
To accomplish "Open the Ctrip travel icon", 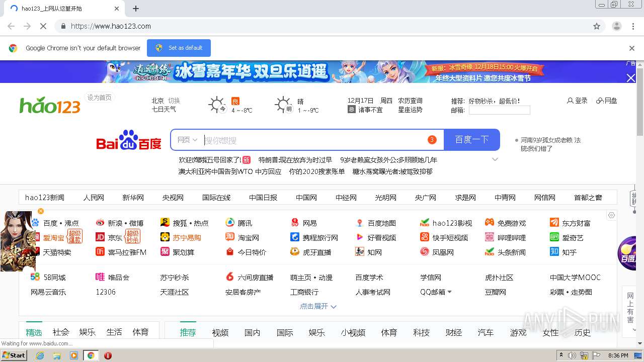I will tap(295, 237).
